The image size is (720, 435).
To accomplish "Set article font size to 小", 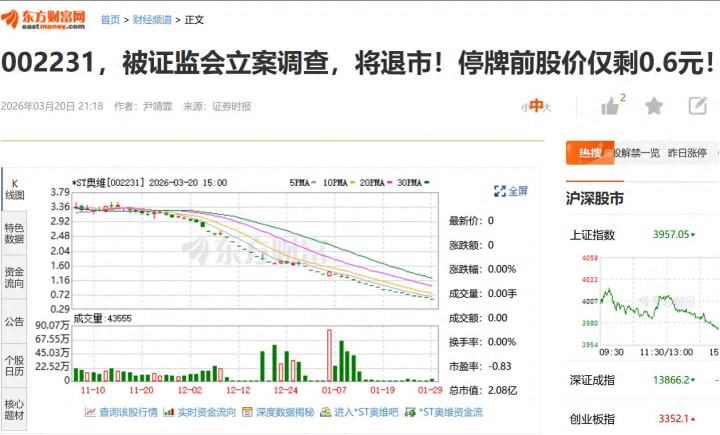I will [524, 108].
